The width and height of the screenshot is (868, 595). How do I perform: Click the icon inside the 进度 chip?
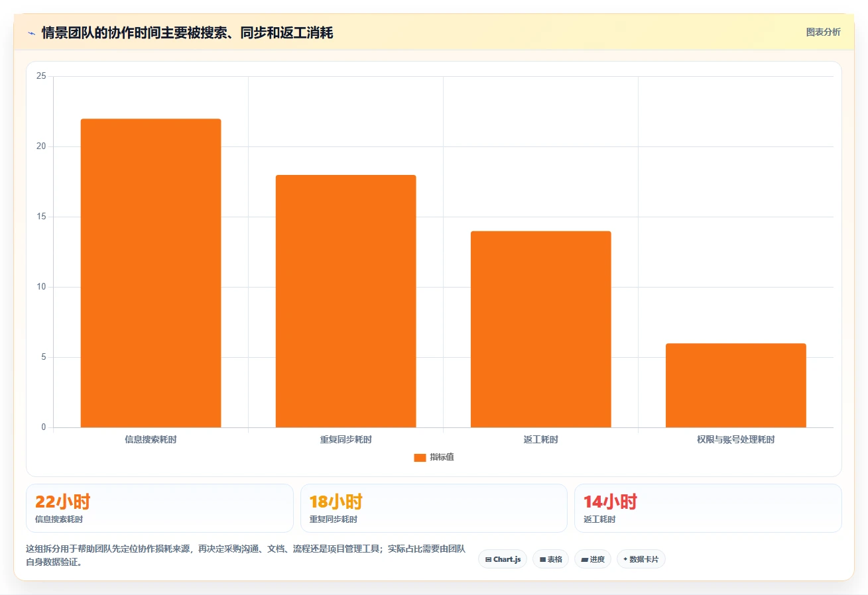pos(584,559)
